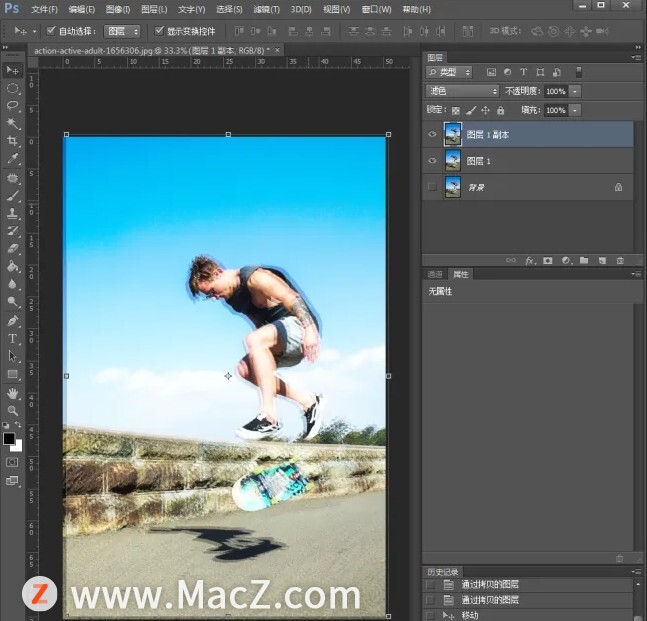The image size is (647, 621).
Task: Select the Hand tool
Action: tap(13, 393)
